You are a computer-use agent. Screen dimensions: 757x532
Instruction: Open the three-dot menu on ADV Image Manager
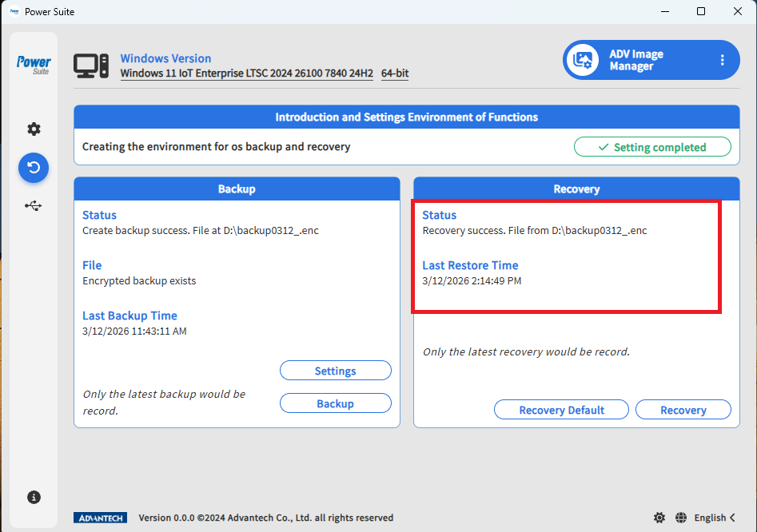coord(723,60)
